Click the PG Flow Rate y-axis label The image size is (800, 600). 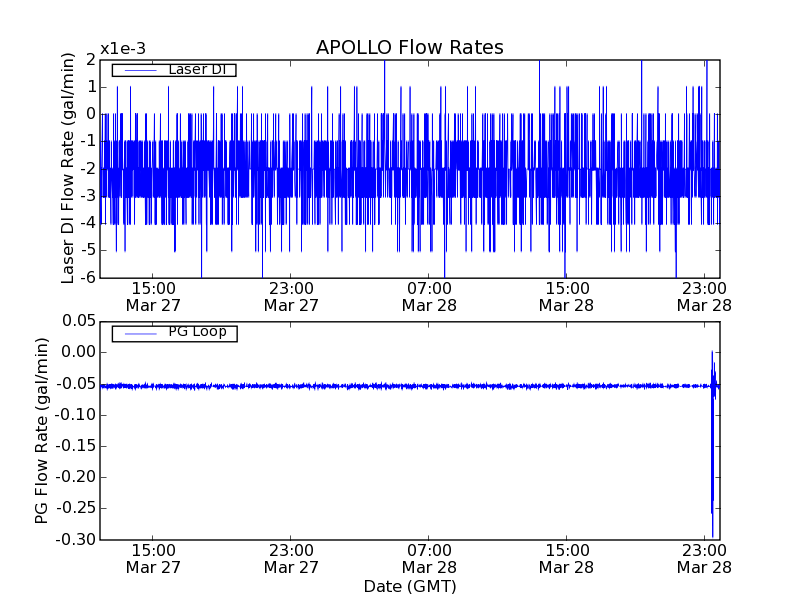(42, 430)
